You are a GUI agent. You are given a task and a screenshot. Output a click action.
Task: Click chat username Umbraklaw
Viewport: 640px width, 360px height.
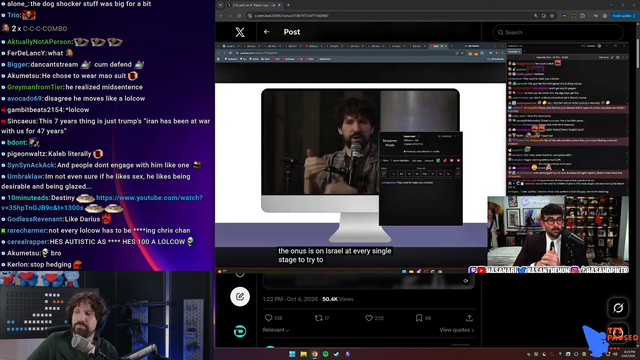(25, 176)
